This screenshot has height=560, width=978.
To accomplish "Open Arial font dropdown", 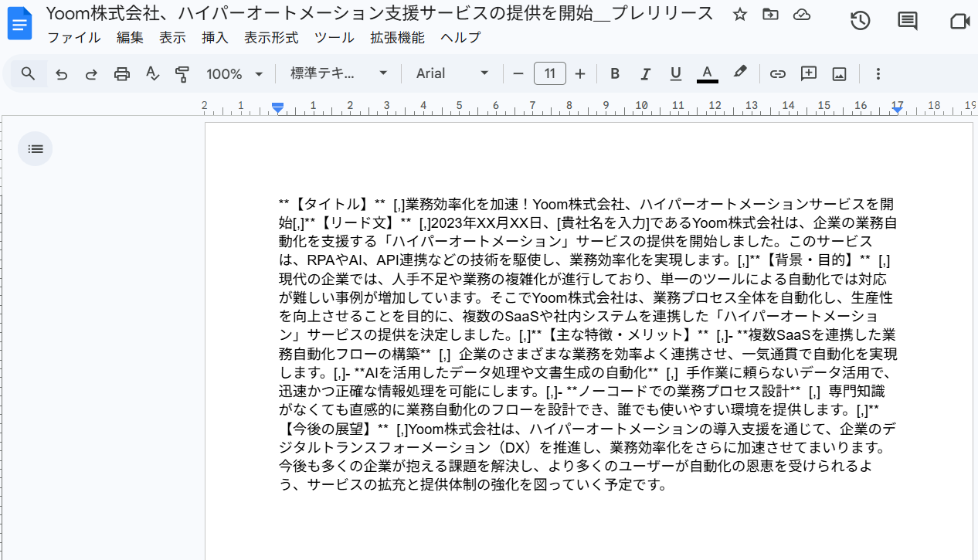I will 453,73.
